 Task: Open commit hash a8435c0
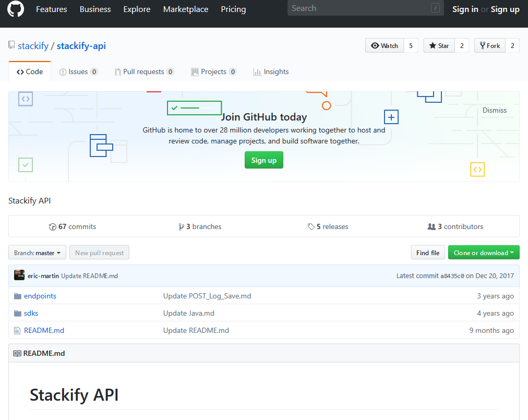[452, 276]
